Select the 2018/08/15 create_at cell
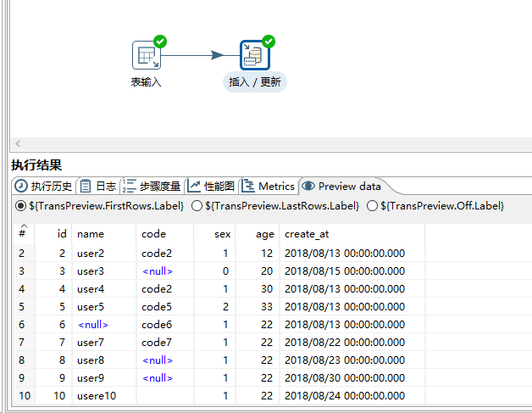The image size is (532, 413). tap(352, 271)
